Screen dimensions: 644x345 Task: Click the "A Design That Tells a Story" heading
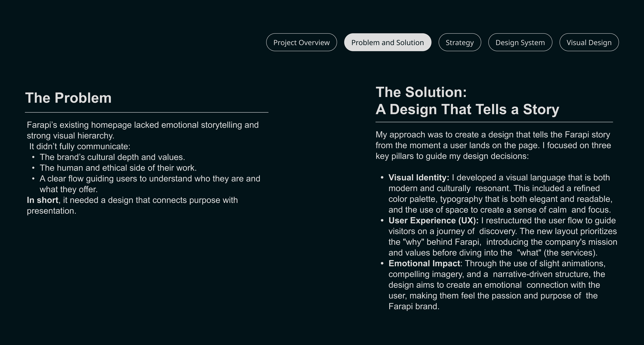click(x=467, y=110)
